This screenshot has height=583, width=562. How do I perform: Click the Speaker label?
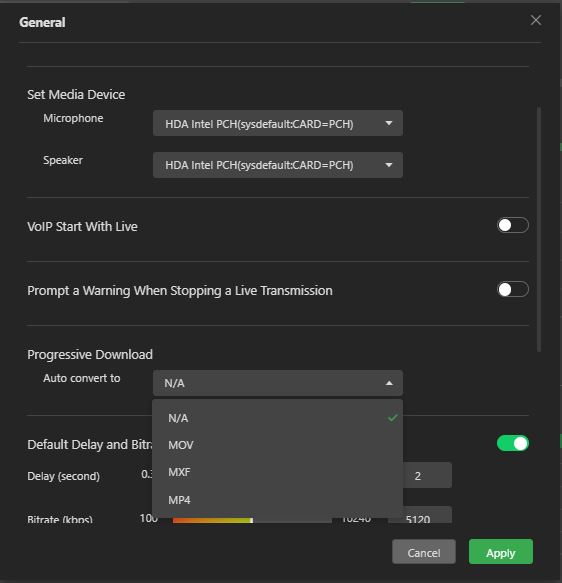[63, 160]
